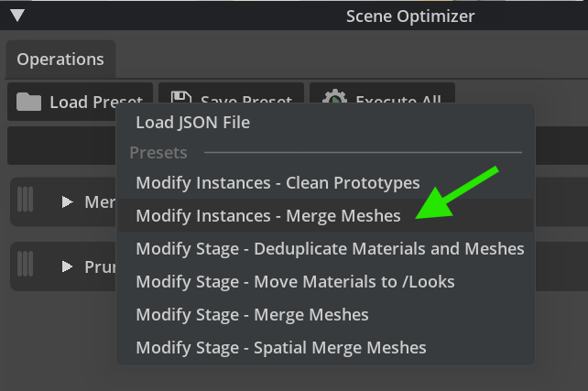Select Modify Instances - Merge Meshes preset
This screenshot has height=391, width=588.
pyautogui.click(x=268, y=216)
